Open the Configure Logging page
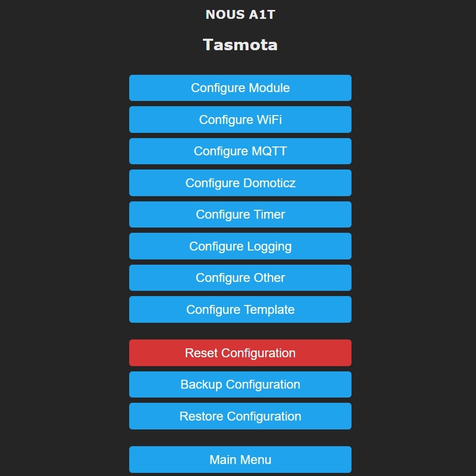The width and height of the screenshot is (476, 476). tap(240, 246)
